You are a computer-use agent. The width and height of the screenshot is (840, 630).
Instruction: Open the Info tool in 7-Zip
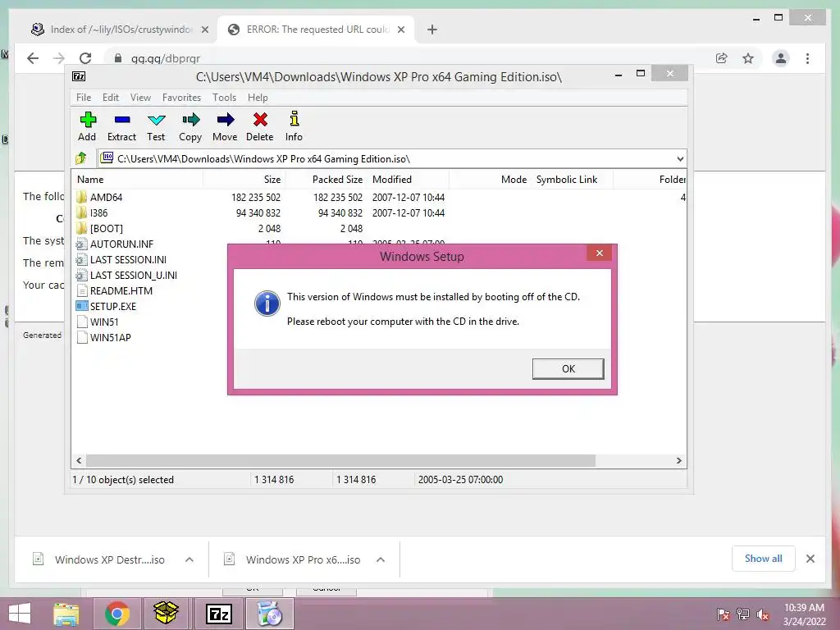(294, 126)
